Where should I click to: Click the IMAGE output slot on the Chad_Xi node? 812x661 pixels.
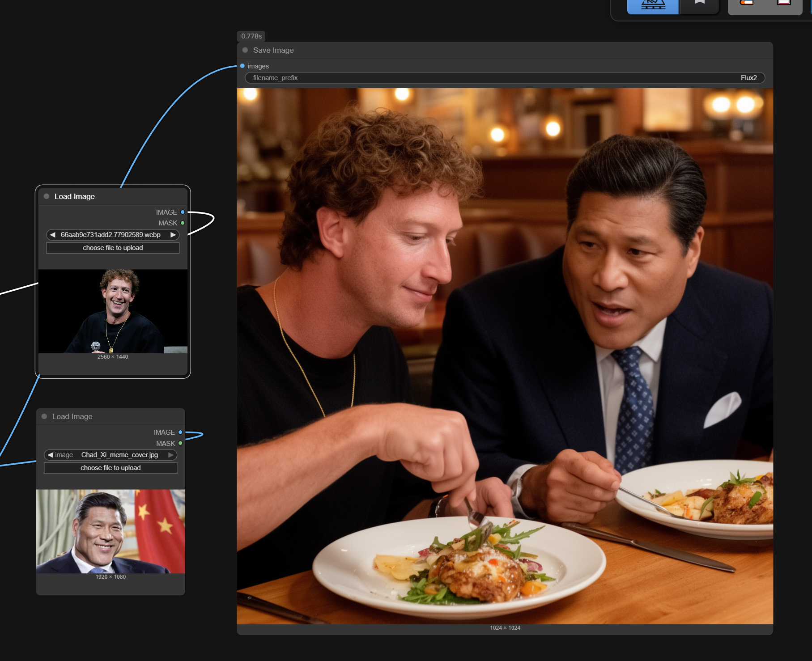[180, 432]
